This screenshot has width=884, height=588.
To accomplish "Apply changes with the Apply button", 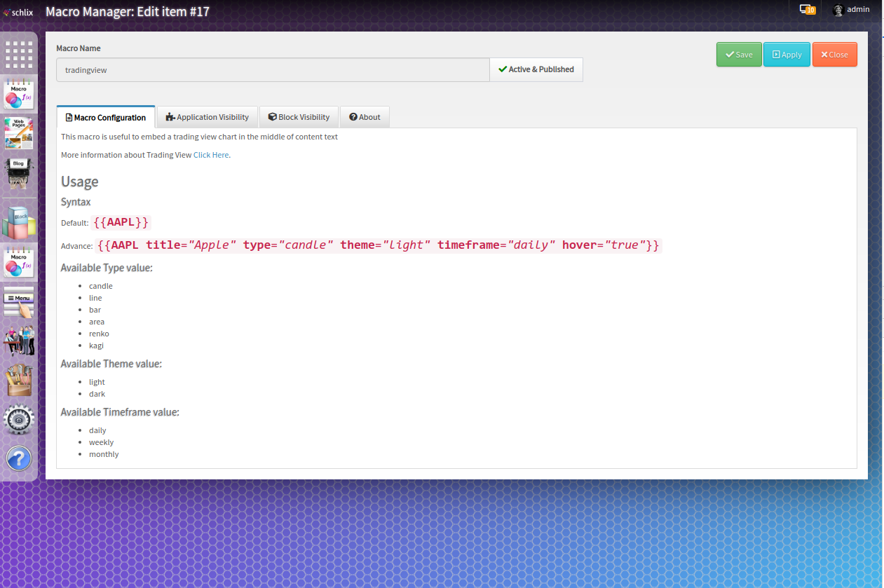I will click(787, 55).
